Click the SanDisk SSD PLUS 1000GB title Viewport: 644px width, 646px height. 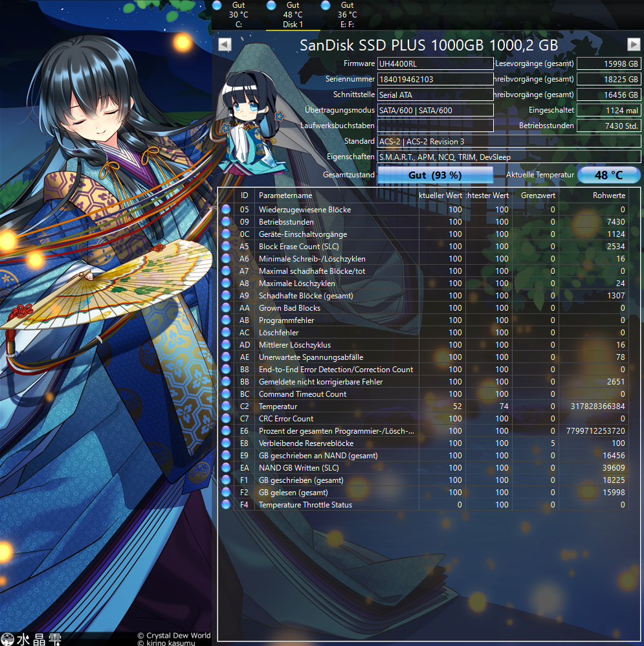428,45
